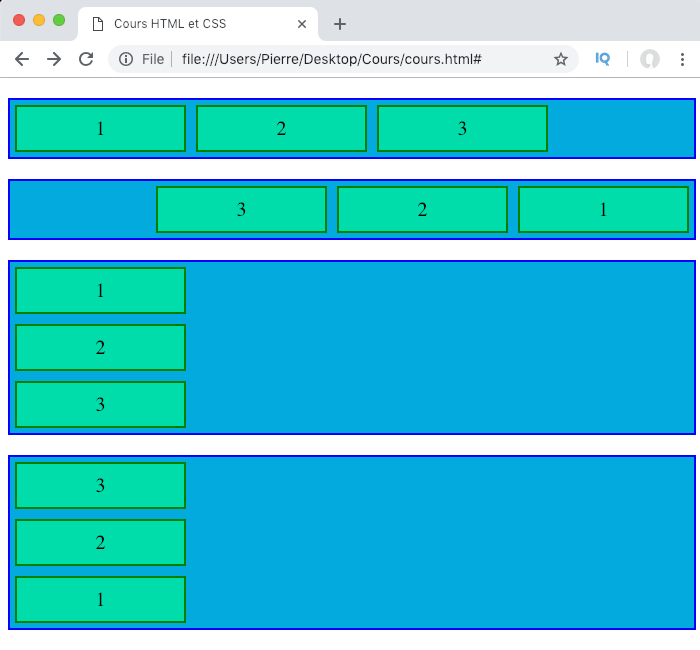700x650 pixels.
Task: Minimize the window with the yellow button
Action: coord(39,20)
